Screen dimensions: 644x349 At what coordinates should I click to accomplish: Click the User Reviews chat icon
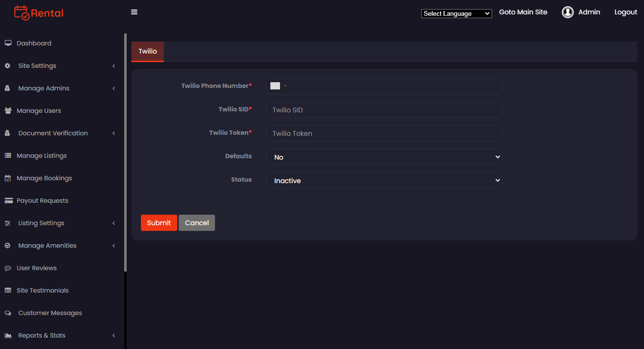tap(8, 268)
